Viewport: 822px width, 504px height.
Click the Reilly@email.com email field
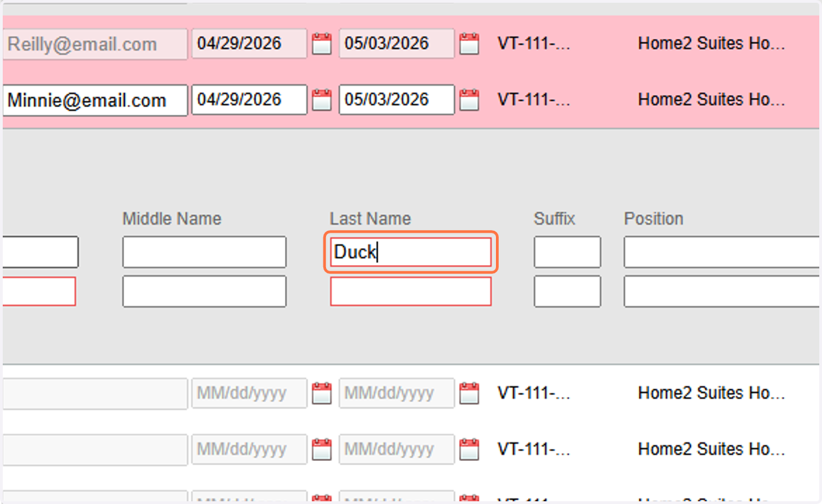pos(95,45)
